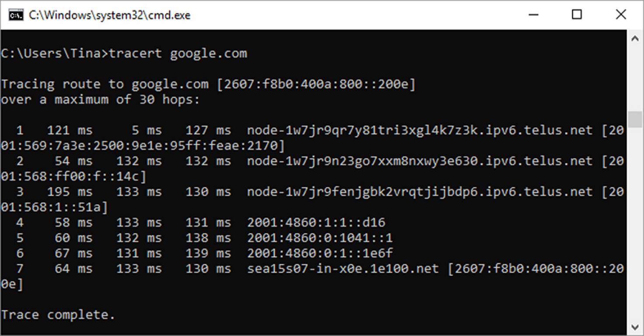Close the cmd.exe window
This screenshot has width=644, height=336.
(621, 14)
